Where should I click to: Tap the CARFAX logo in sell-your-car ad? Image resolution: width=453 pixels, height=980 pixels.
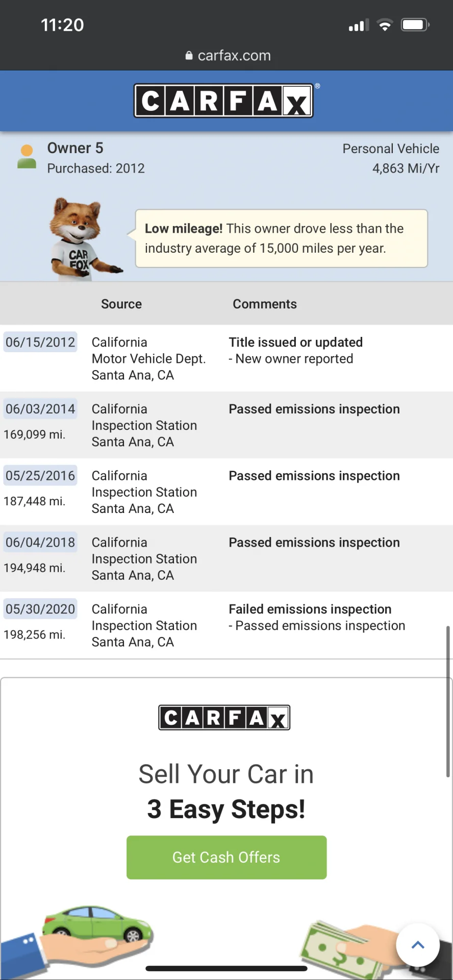tap(224, 718)
